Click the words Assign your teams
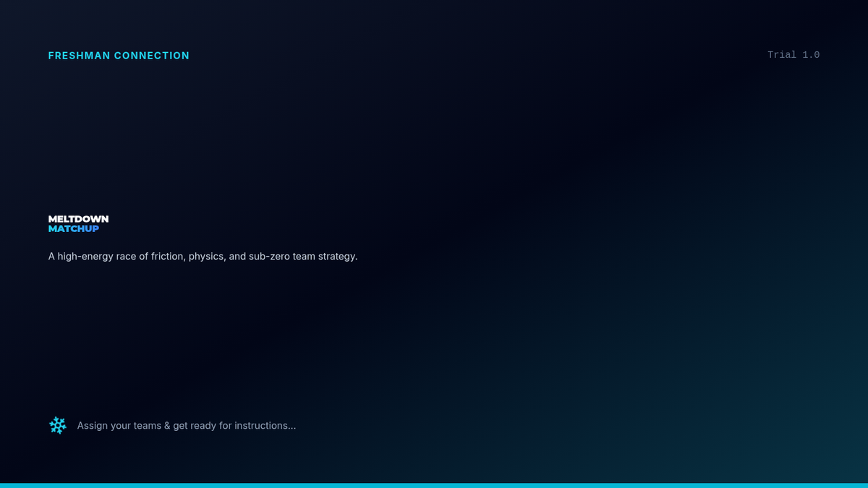The height and width of the screenshot is (488, 868). pos(119,425)
